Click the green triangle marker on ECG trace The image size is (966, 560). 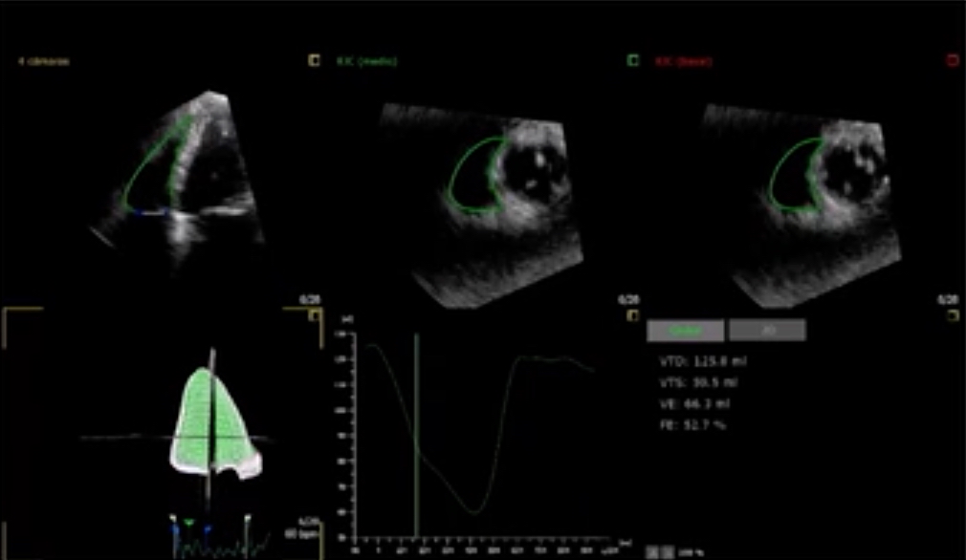(x=188, y=523)
